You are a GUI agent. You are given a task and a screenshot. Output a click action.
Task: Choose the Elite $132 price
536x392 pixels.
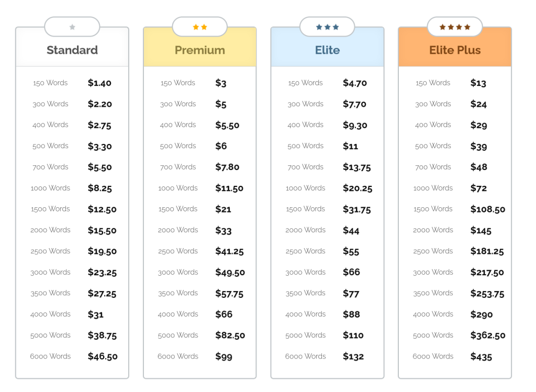pos(353,356)
